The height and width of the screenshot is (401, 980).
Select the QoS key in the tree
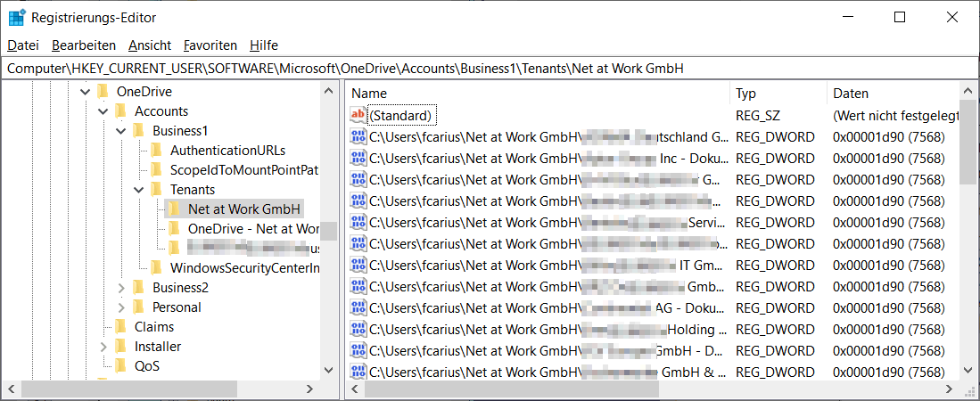(x=147, y=365)
